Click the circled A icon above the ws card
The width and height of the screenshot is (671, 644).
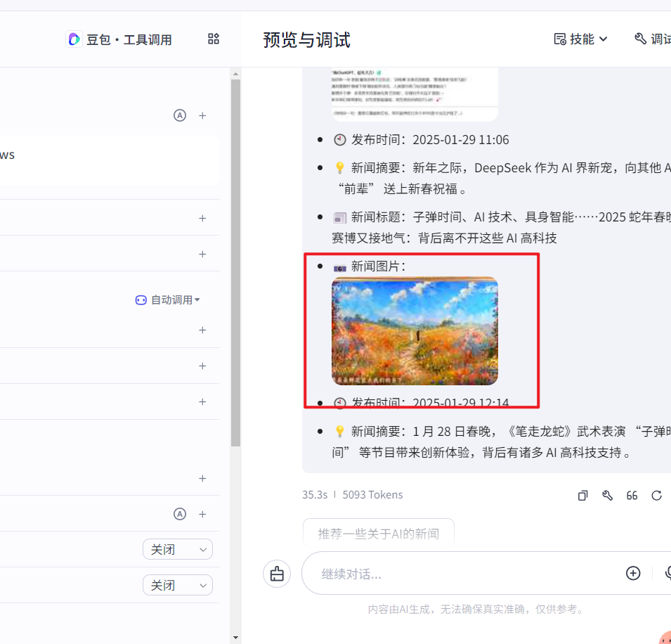[x=180, y=115]
